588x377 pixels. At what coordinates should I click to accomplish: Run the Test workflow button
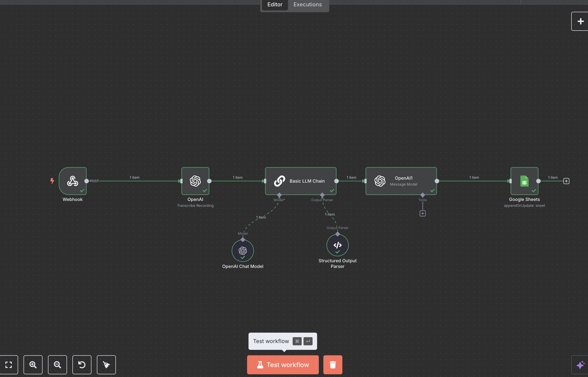click(283, 365)
